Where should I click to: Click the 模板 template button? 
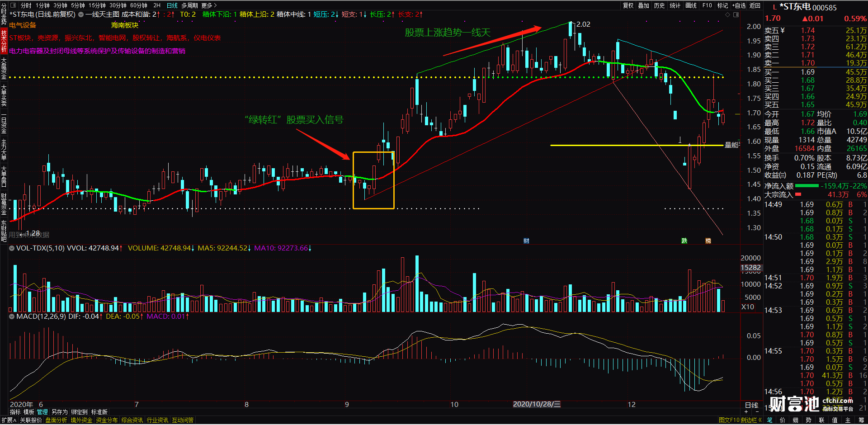[29, 412]
